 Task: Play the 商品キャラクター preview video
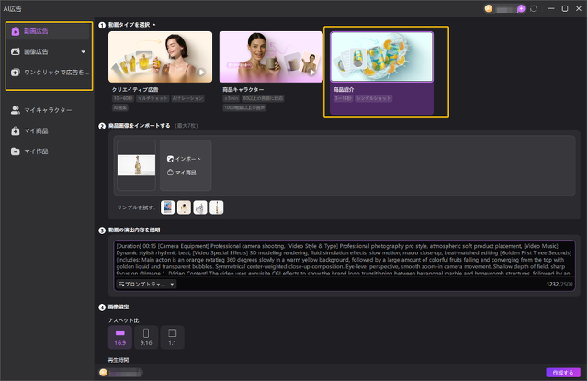click(x=311, y=73)
